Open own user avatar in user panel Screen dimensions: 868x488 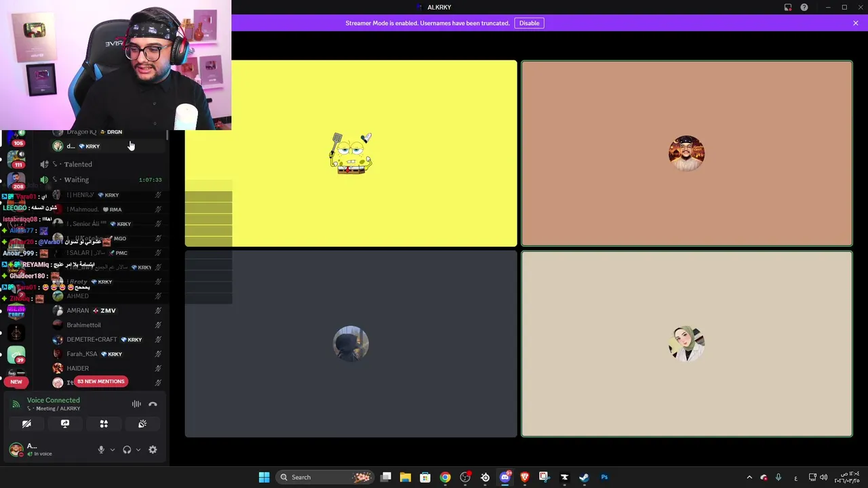(x=16, y=449)
